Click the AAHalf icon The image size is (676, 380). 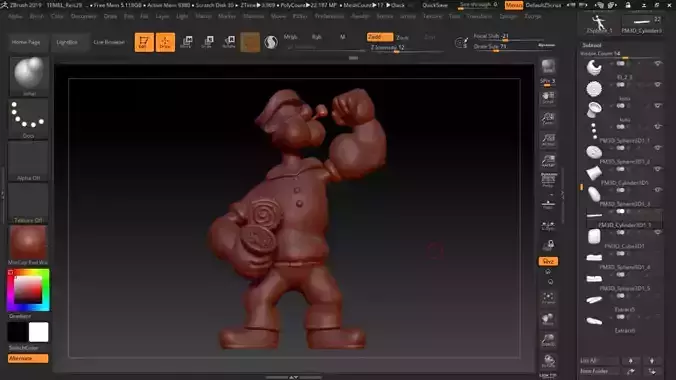pos(548,160)
